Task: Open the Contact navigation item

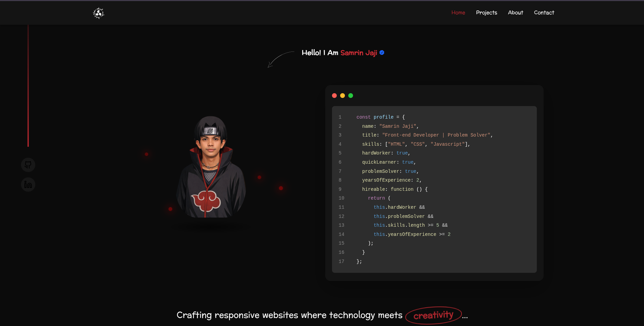Action: pyautogui.click(x=544, y=13)
